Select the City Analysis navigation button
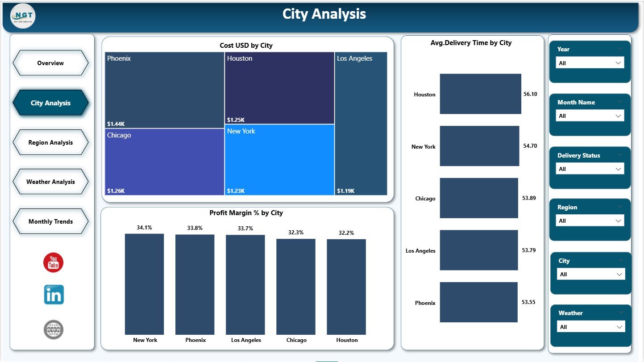644x362 pixels. click(x=50, y=103)
